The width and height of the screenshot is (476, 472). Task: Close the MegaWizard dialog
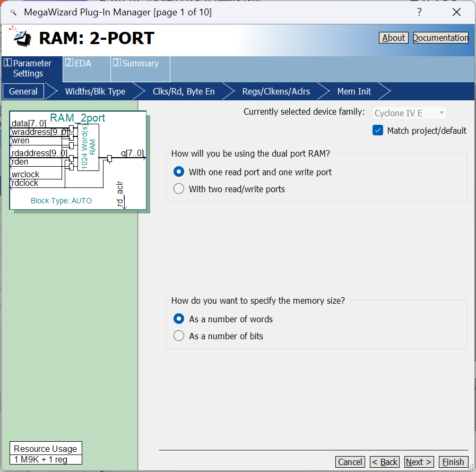click(x=456, y=12)
